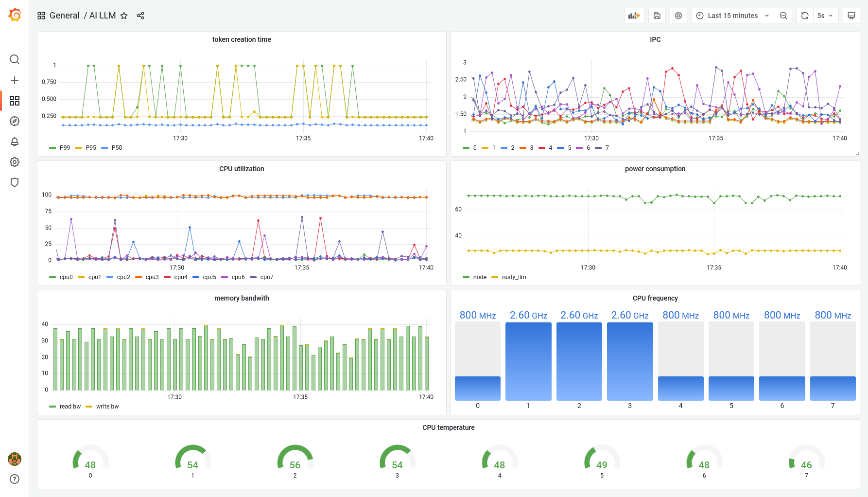Image resolution: width=868 pixels, height=497 pixels.
Task: Cycle the view mode monitor icon
Action: point(851,16)
